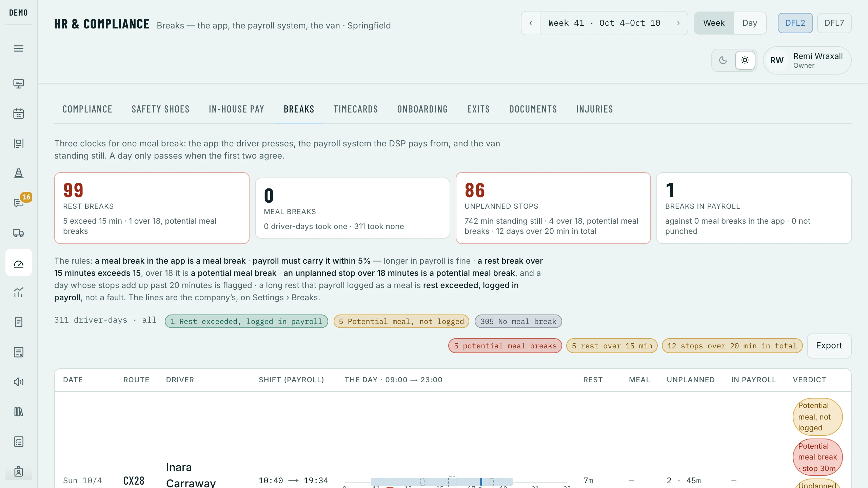The width and height of the screenshot is (868, 488).
Task: Click the Export button
Action: tap(829, 346)
